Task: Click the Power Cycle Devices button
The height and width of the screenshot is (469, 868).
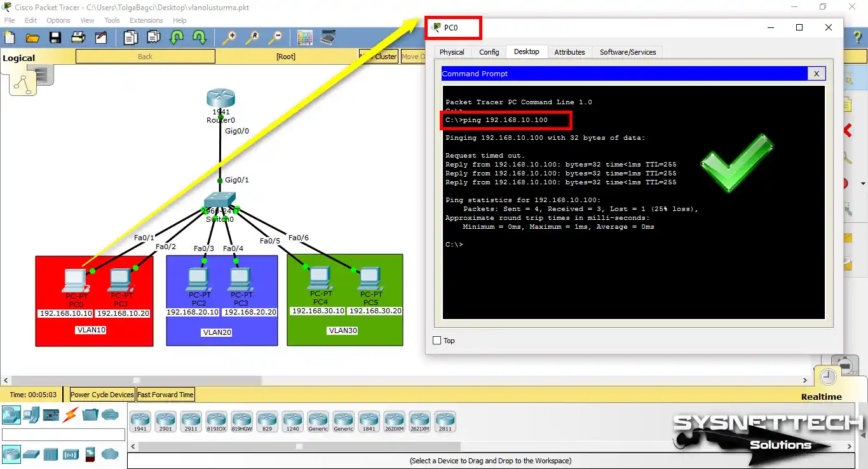Action: (101, 394)
